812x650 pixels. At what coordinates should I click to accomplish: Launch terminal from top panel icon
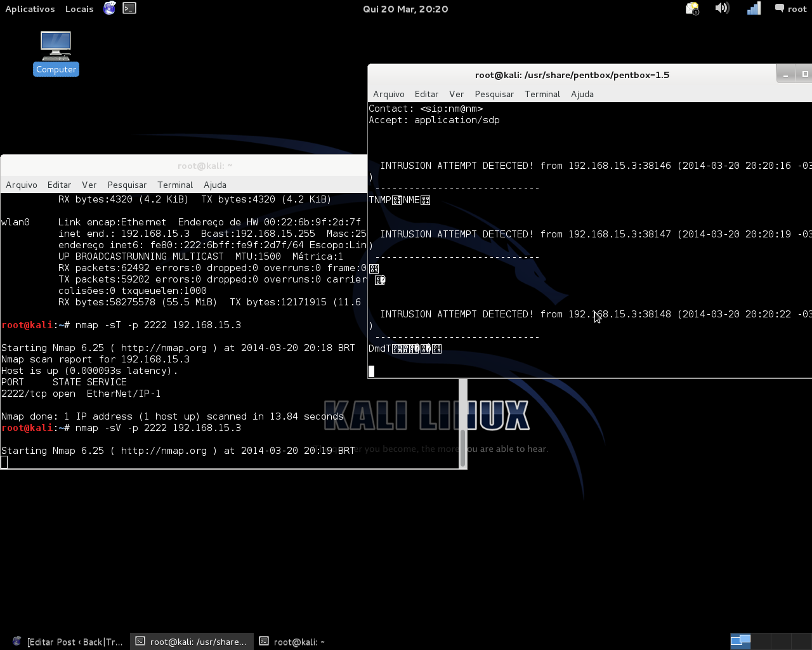click(129, 8)
